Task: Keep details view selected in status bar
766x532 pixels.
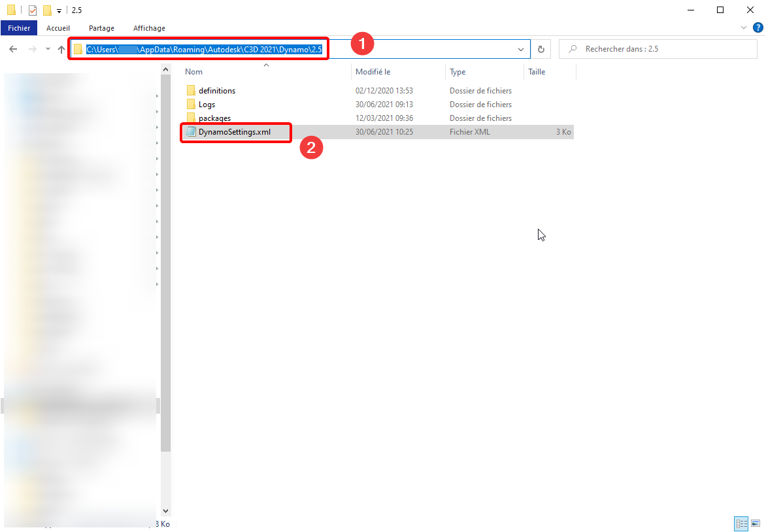Action: tap(741, 524)
